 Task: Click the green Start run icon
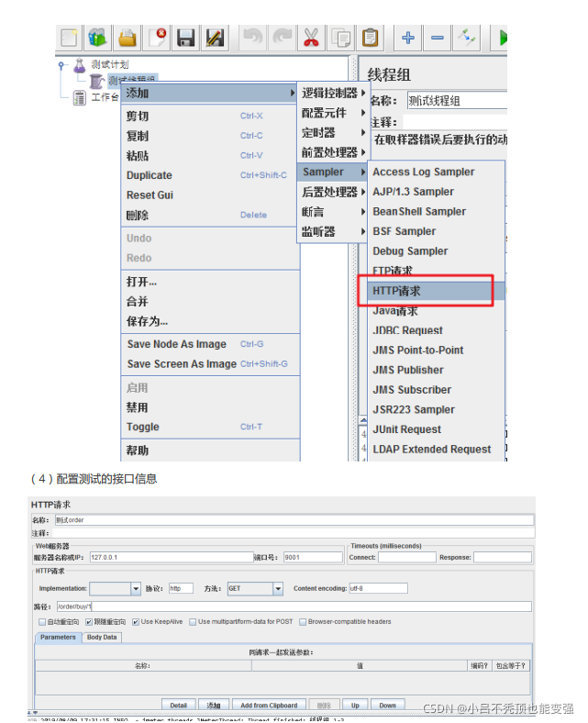click(x=501, y=38)
